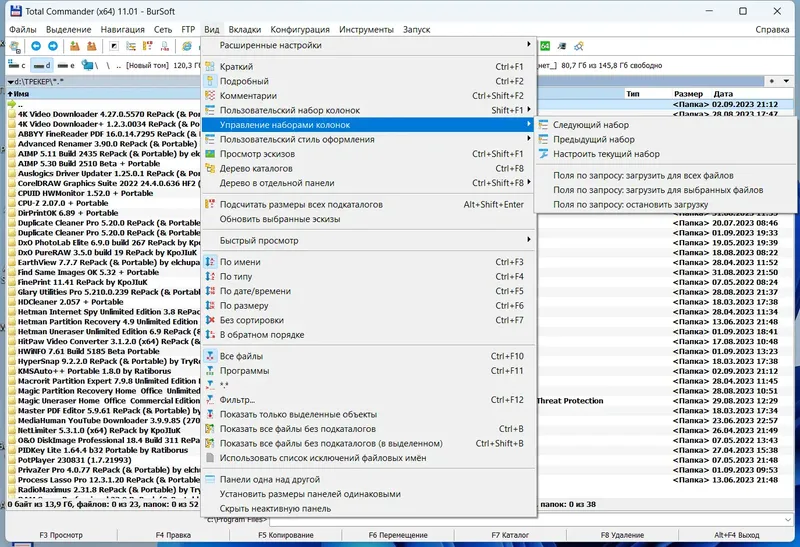
Task: Click the blue back navigation arrow icon
Action: pyautogui.click(x=36, y=46)
